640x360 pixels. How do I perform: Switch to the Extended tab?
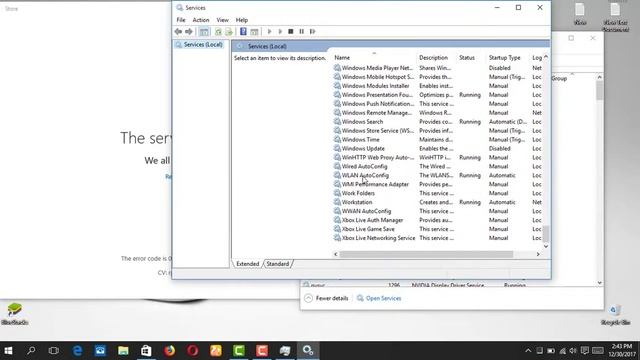(248, 264)
